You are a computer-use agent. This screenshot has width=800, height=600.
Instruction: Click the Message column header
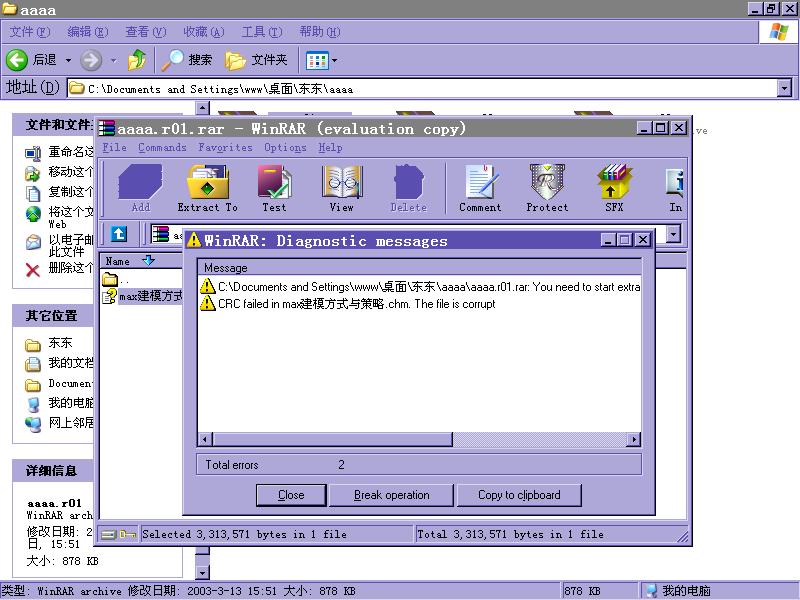419,268
